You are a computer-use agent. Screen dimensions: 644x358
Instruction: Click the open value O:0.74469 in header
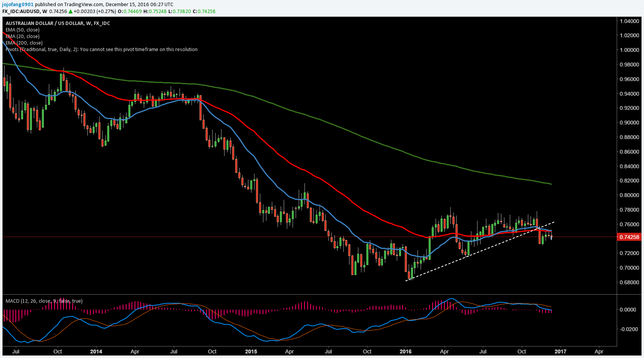tap(130, 11)
